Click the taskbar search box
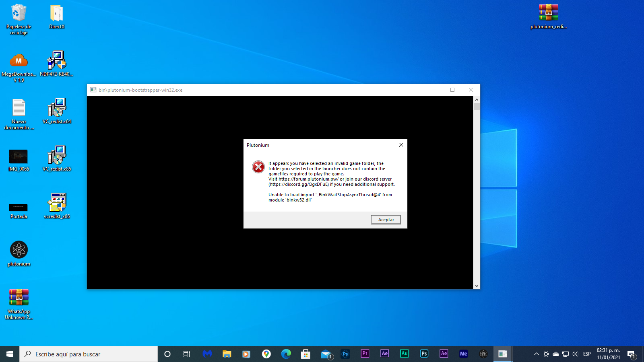This screenshot has height=362, width=644. 89,354
